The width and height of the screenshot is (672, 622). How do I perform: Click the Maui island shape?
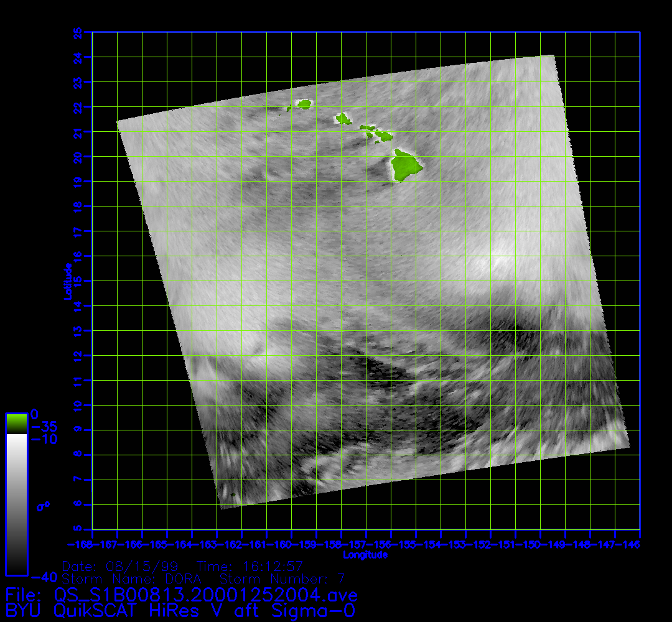(383, 135)
